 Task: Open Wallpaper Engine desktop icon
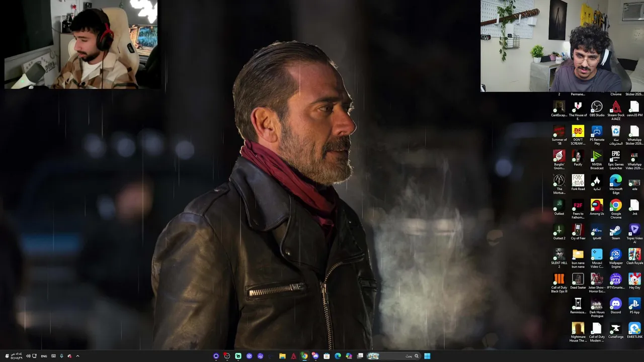point(616,258)
